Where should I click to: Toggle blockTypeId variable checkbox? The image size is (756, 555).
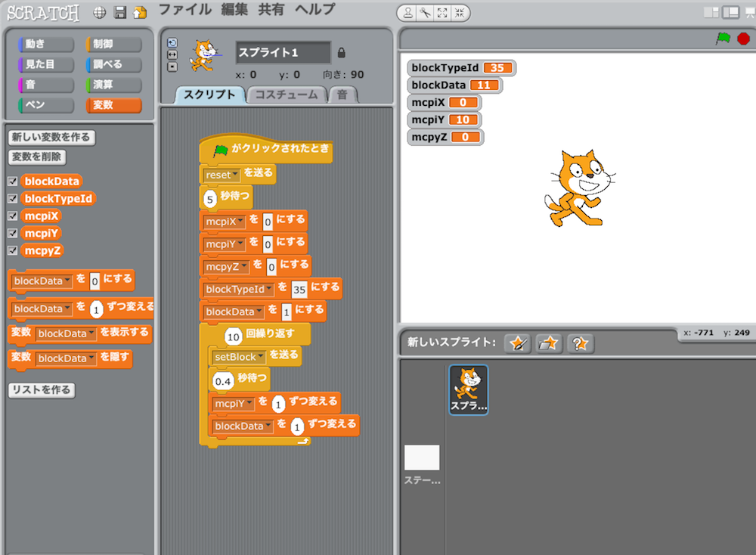(x=13, y=199)
